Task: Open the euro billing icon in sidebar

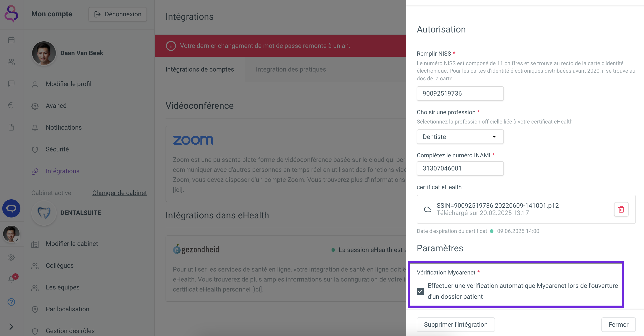Action: pos(10,105)
